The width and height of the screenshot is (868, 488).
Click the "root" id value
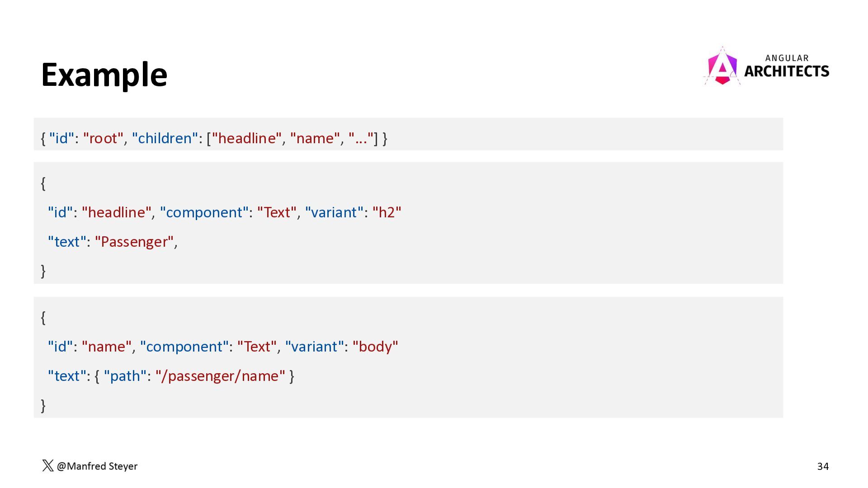(104, 138)
